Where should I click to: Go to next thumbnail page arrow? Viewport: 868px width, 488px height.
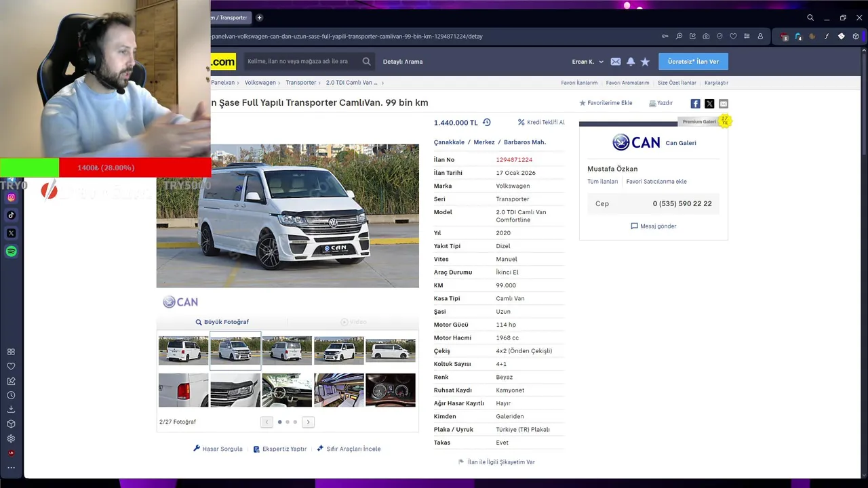click(x=308, y=422)
